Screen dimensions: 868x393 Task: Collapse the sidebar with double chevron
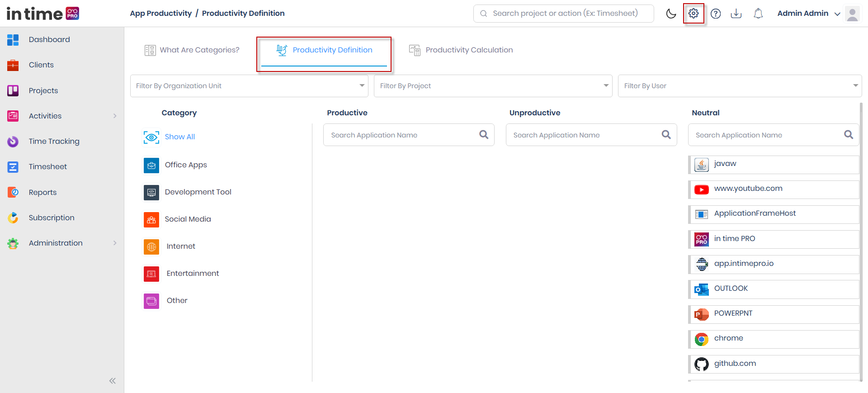[113, 381]
